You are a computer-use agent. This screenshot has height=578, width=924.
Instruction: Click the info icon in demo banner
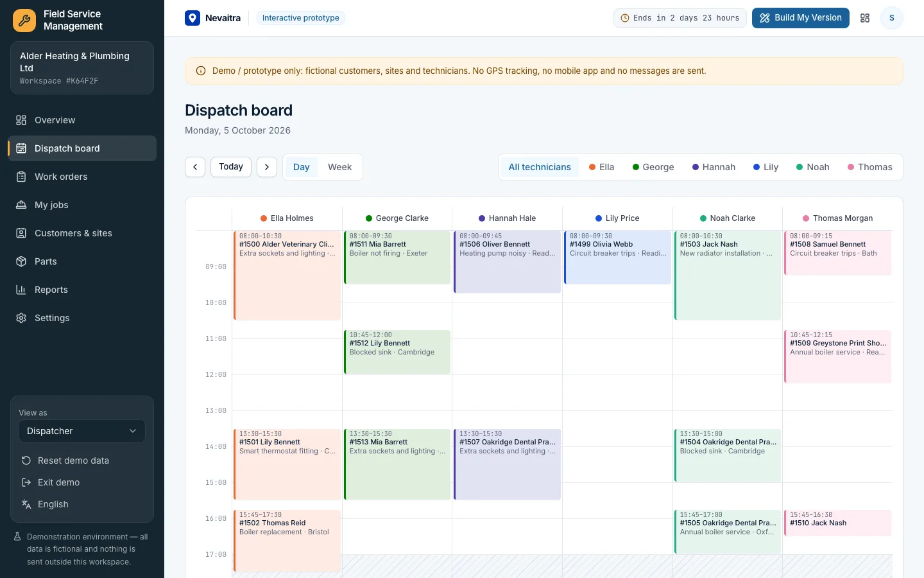pos(201,71)
